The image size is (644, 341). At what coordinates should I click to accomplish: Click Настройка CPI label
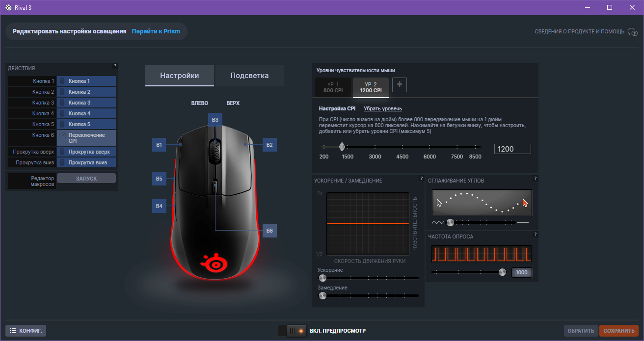(337, 108)
